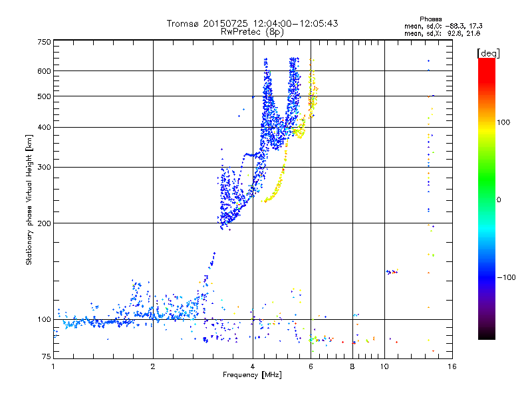Click the y-axis '600' tick label

click(45, 71)
